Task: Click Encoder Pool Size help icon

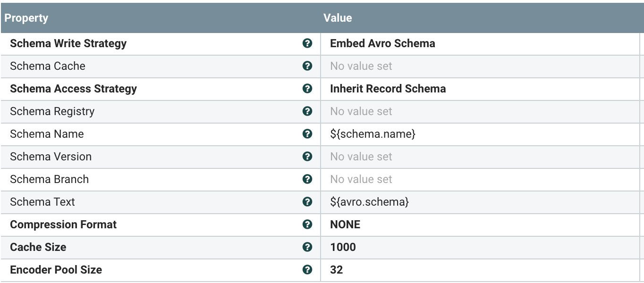Action: pyautogui.click(x=307, y=270)
